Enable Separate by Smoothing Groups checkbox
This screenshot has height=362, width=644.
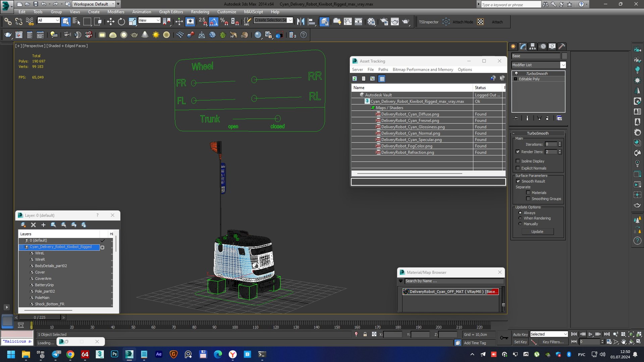point(528,199)
